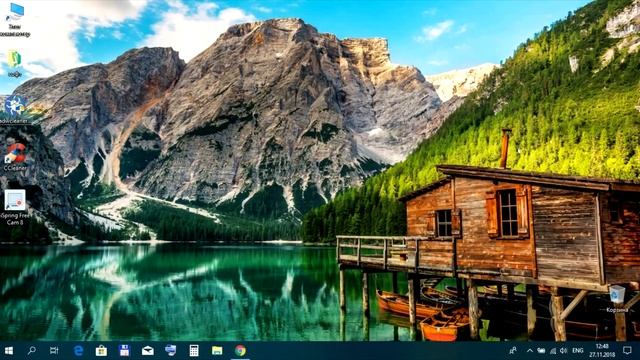Select the yellow-green app desktop shortcut
Screen dimensions: 640x360
tap(15, 64)
